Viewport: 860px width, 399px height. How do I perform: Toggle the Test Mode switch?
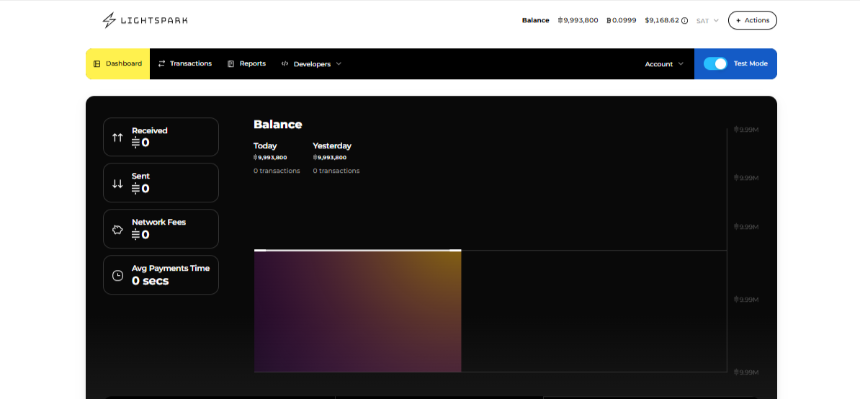pyautogui.click(x=715, y=64)
